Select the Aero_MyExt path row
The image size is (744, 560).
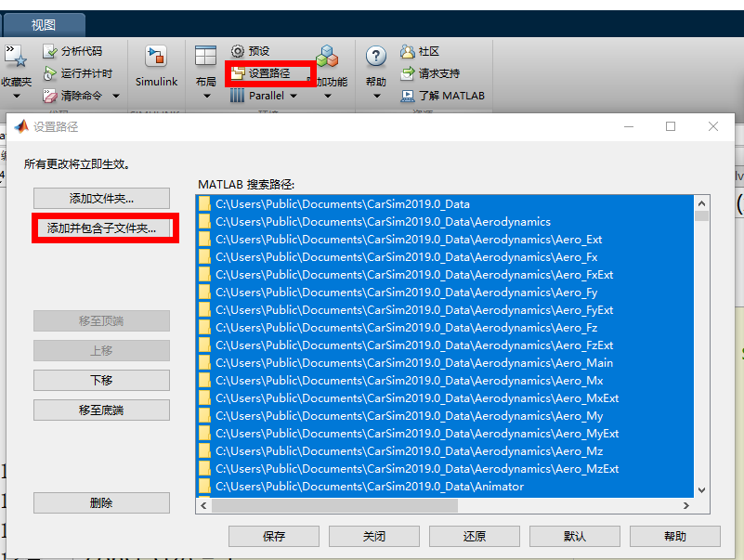point(445,434)
